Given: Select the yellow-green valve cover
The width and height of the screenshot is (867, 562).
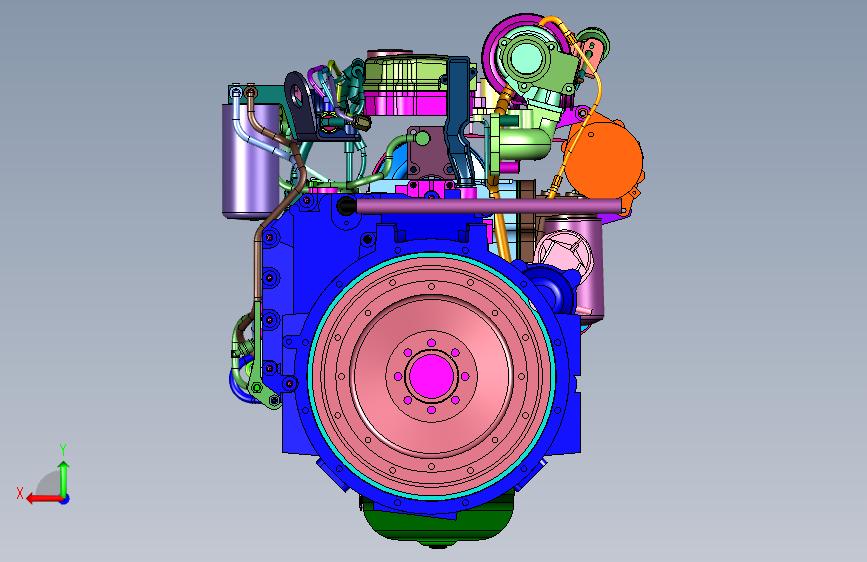Looking at the screenshot, I should (x=406, y=75).
